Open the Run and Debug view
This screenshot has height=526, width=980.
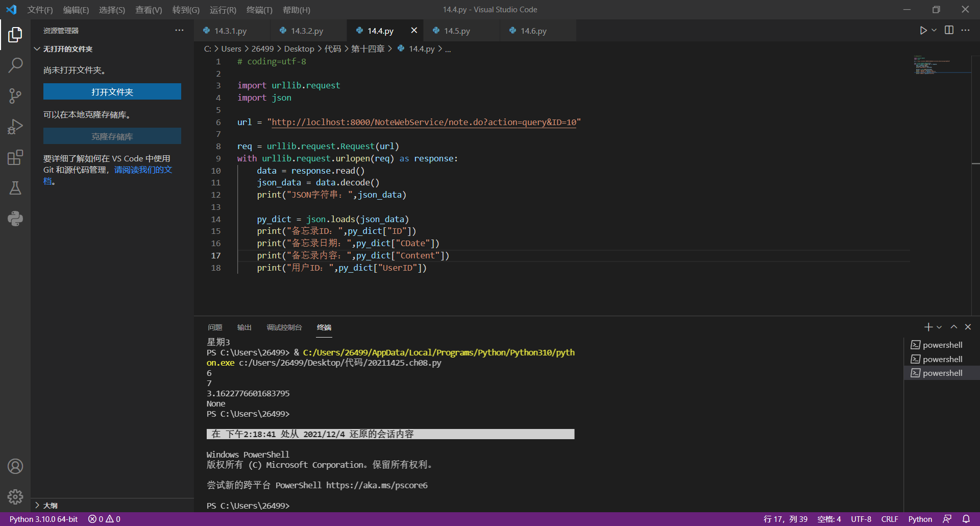tap(15, 127)
